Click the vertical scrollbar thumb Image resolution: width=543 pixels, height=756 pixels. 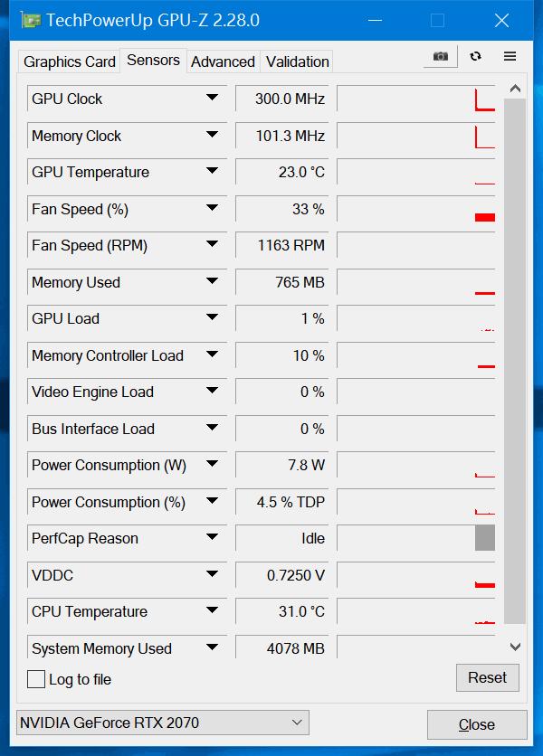pos(514,362)
